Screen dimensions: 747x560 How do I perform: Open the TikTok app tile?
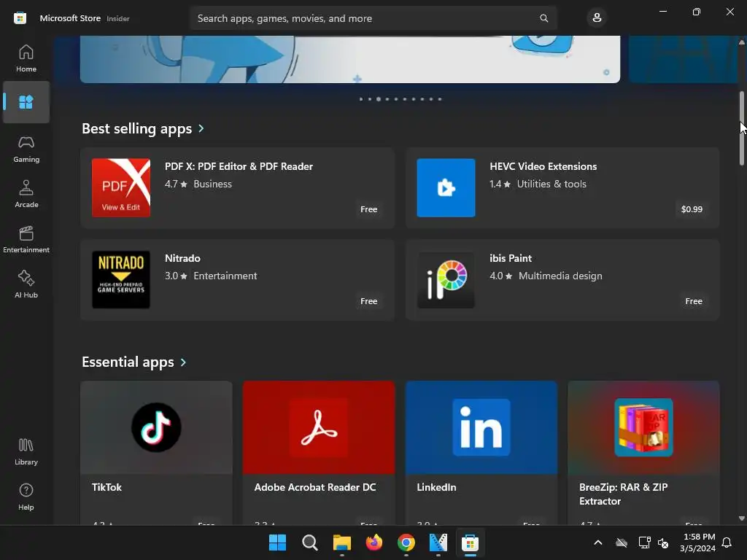pyautogui.click(x=156, y=452)
